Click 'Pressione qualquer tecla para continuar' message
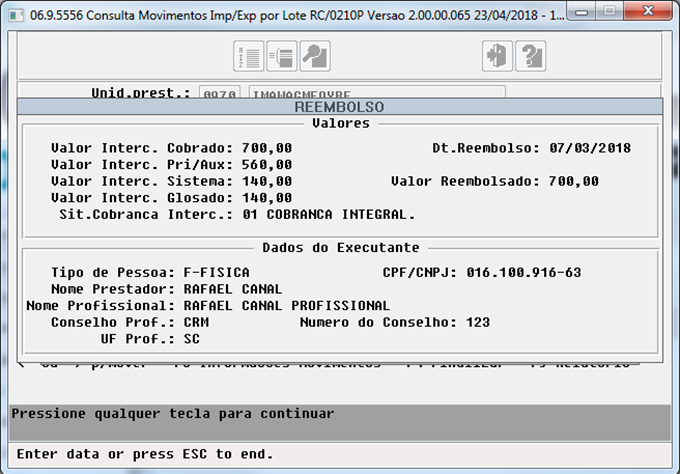 click(x=173, y=414)
